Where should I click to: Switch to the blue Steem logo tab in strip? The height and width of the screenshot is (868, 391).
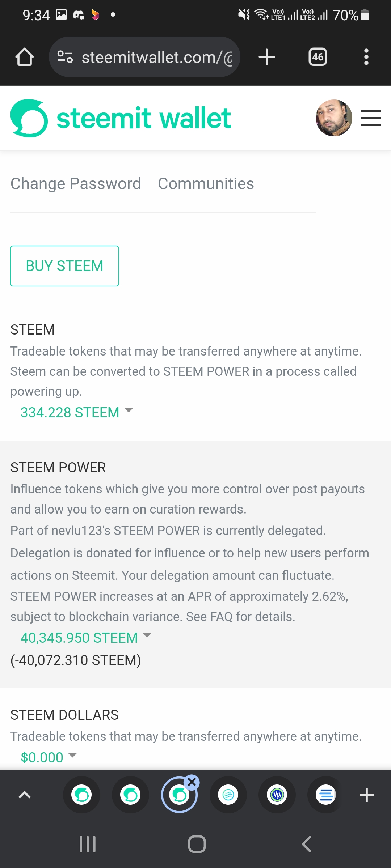pyautogui.click(x=277, y=795)
